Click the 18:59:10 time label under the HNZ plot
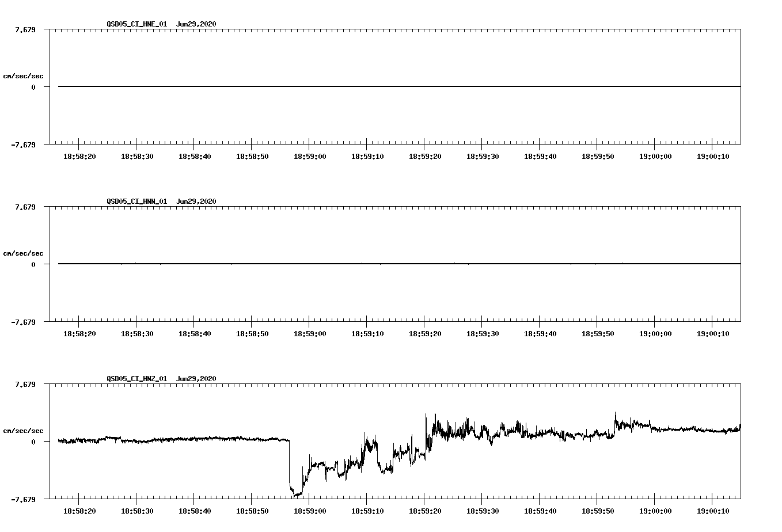 coord(367,511)
